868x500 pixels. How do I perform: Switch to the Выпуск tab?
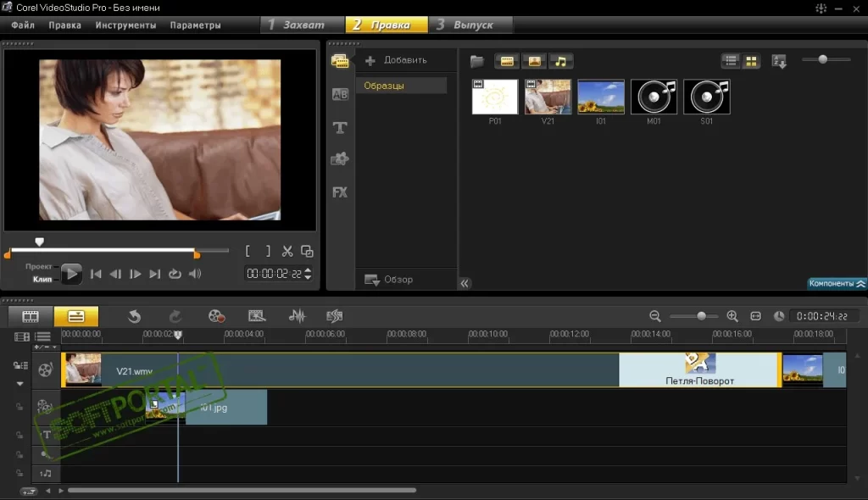[470, 25]
